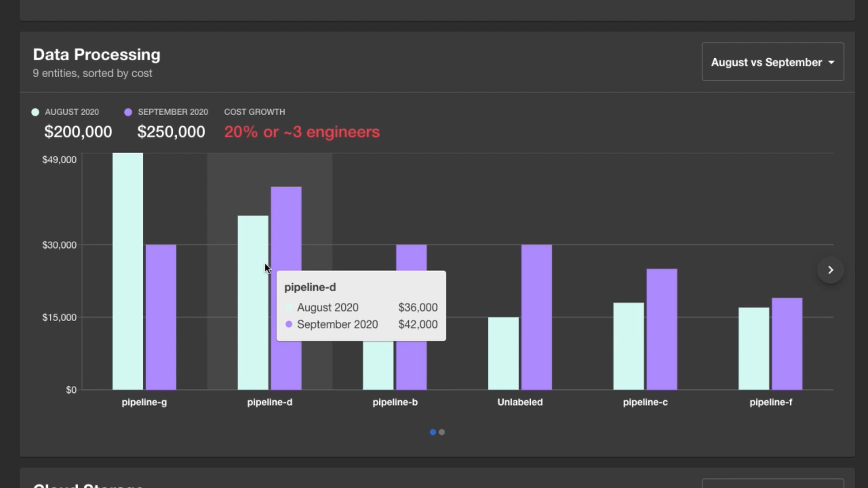Image resolution: width=868 pixels, height=488 pixels.
Task: Click the 20% or ~3 engineers cost growth
Action: coord(302,132)
